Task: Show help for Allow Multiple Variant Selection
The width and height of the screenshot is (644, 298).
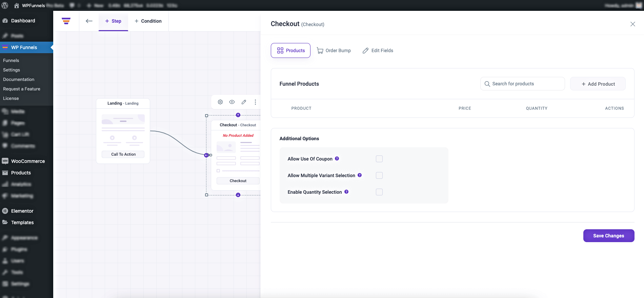Action: pos(360,175)
